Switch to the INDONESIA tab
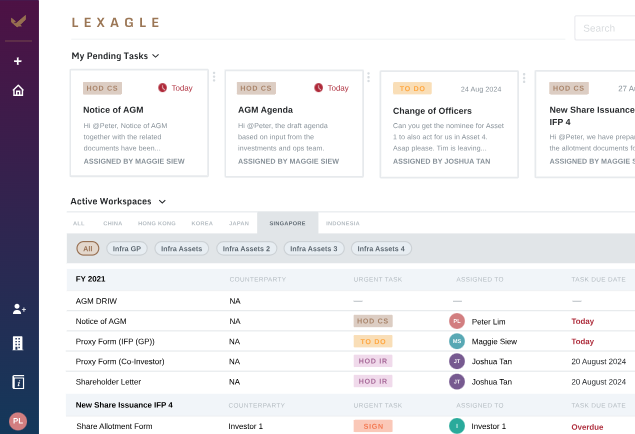 (x=343, y=223)
